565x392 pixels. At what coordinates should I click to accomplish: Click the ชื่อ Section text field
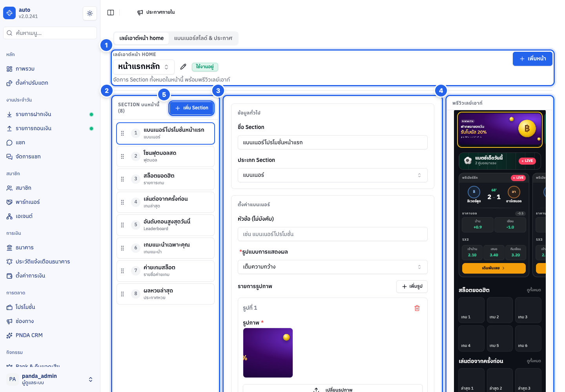pyautogui.click(x=333, y=142)
